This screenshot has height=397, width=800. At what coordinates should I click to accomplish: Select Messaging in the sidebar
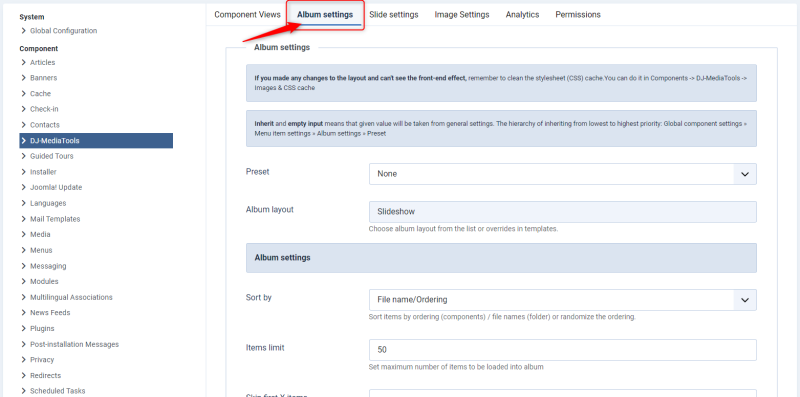(48, 266)
